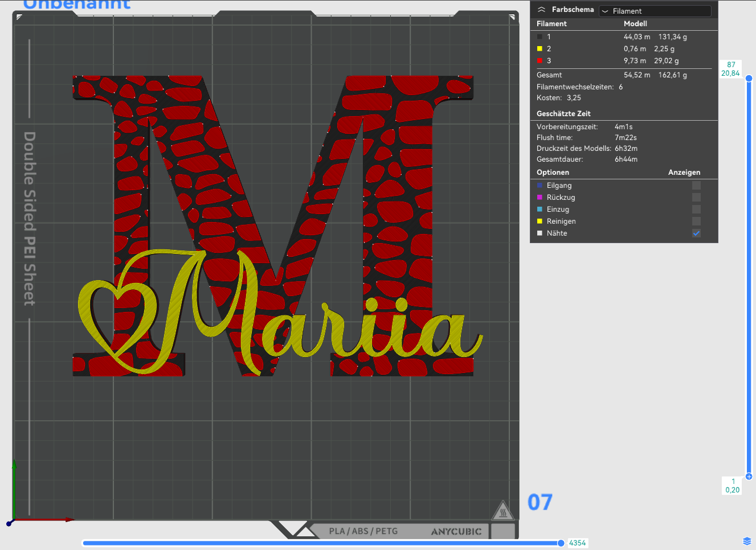The width and height of the screenshot is (756, 550).
Task: Click the top handle of vertical layer slider
Action: (x=749, y=78)
